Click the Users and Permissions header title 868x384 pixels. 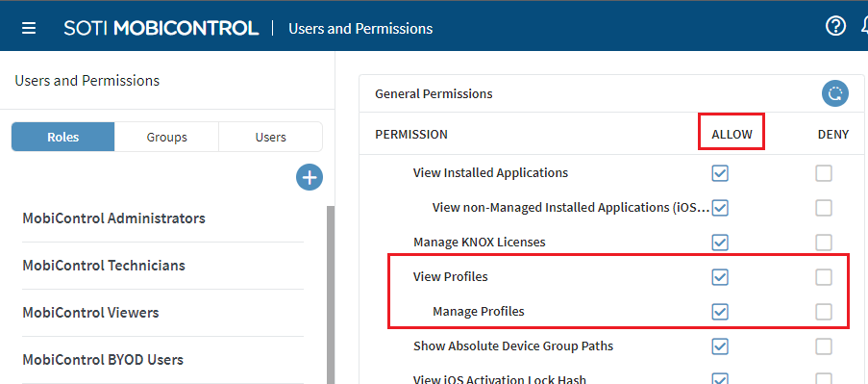click(360, 28)
